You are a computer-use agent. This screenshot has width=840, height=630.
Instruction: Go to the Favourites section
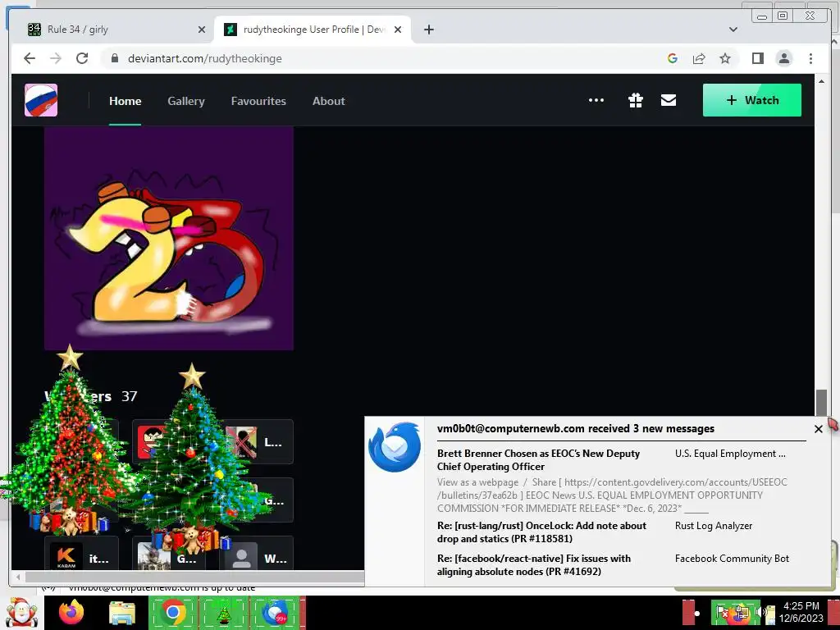(x=258, y=101)
